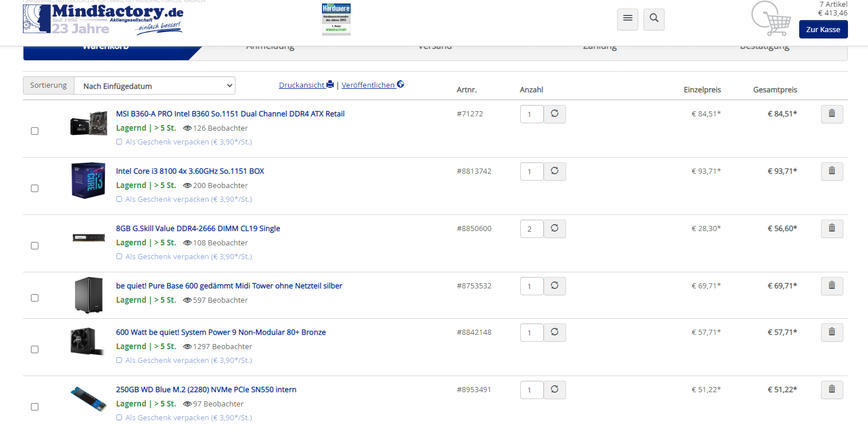The image size is (868, 430).
Task: Click the WD Blue SSD thumbnail
Action: (x=88, y=399)
